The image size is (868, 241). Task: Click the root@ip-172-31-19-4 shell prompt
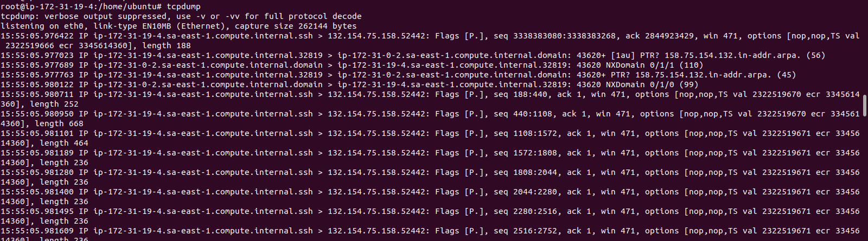(81, 6)
